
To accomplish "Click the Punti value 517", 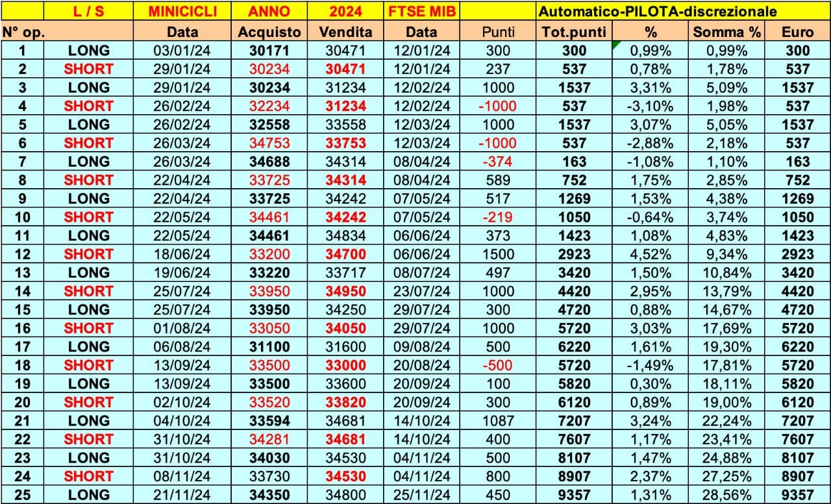I will click(499, 198).
